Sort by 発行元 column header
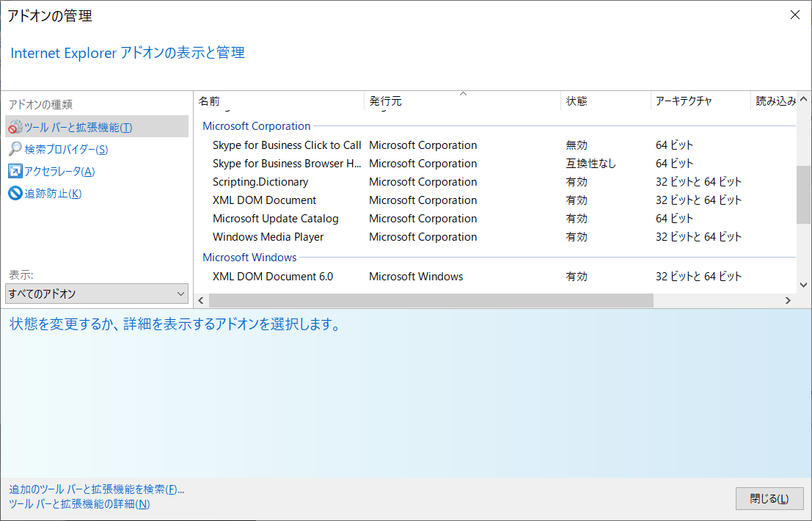Image resolution: width=812 pixels, height=521 pixels. coord(462,101)
